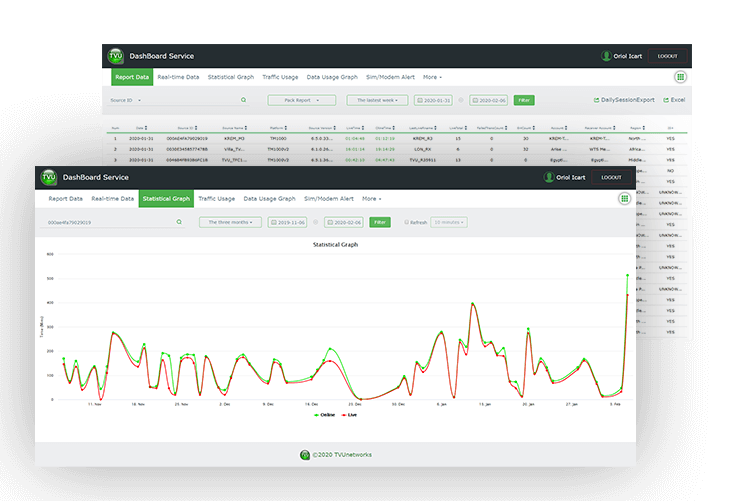
Task: Click the green apps grid icon in front window
Action: (x=625, y=199)
